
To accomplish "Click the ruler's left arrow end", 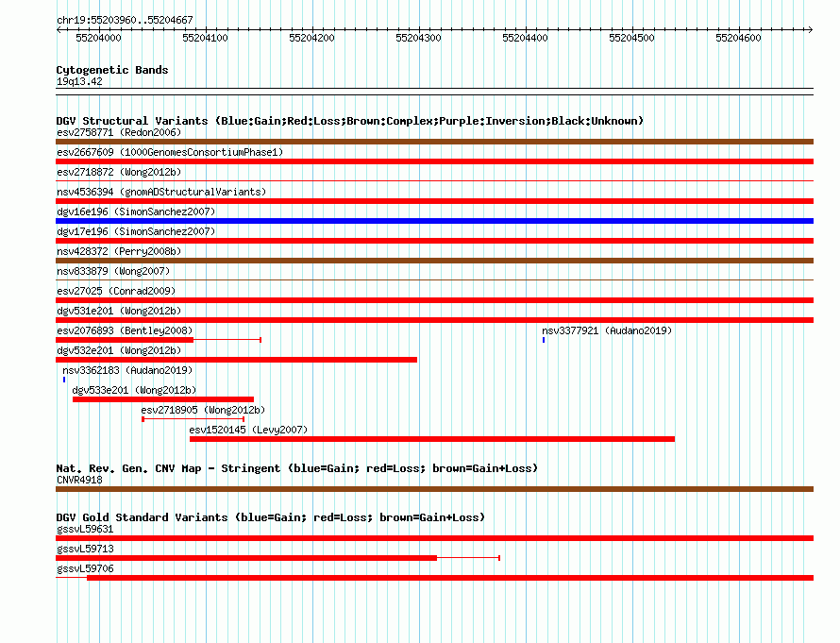I will tap(59, 30).
